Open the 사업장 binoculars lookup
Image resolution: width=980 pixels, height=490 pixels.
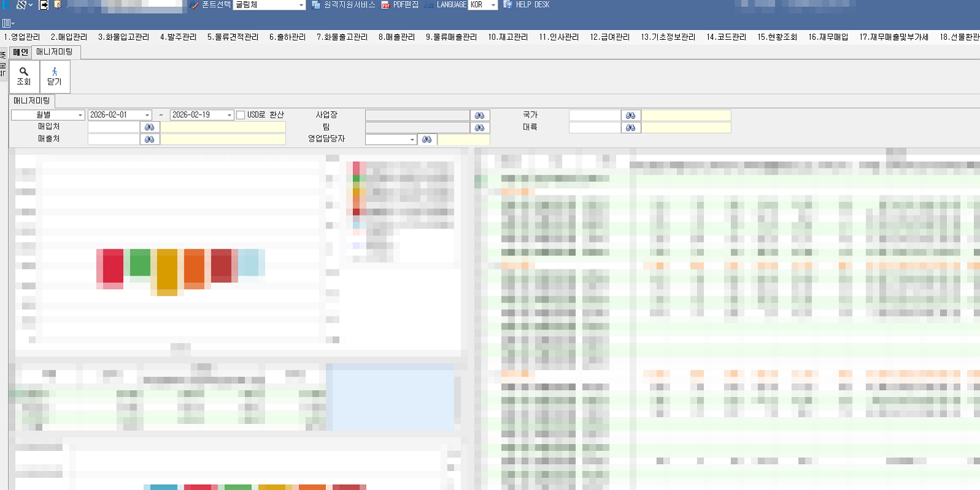point(480,116)
